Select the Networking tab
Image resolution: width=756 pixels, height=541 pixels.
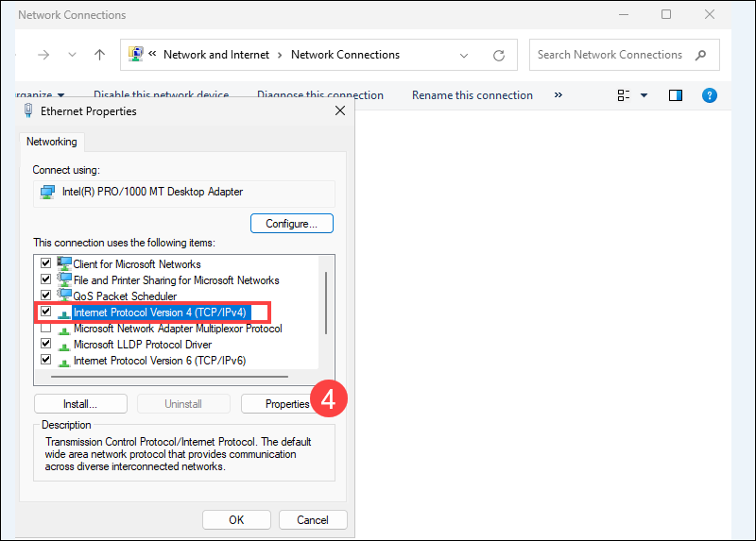(x=52, y=142)
